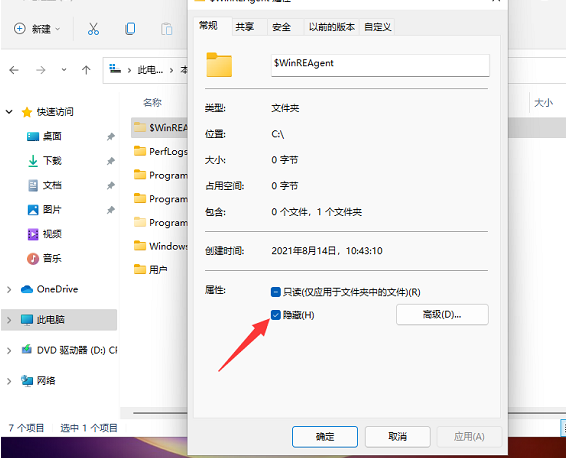The width and height of the screenshot is (566, 458).
Task: Select OneDrive cloud icon in sidebar
Action: (27, 289)
